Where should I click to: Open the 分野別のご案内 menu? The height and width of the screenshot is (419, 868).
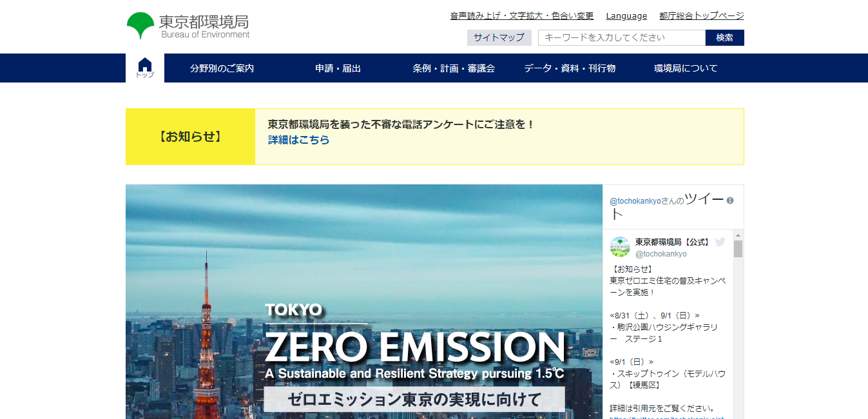pyautogui.click(x=222, y=68)
